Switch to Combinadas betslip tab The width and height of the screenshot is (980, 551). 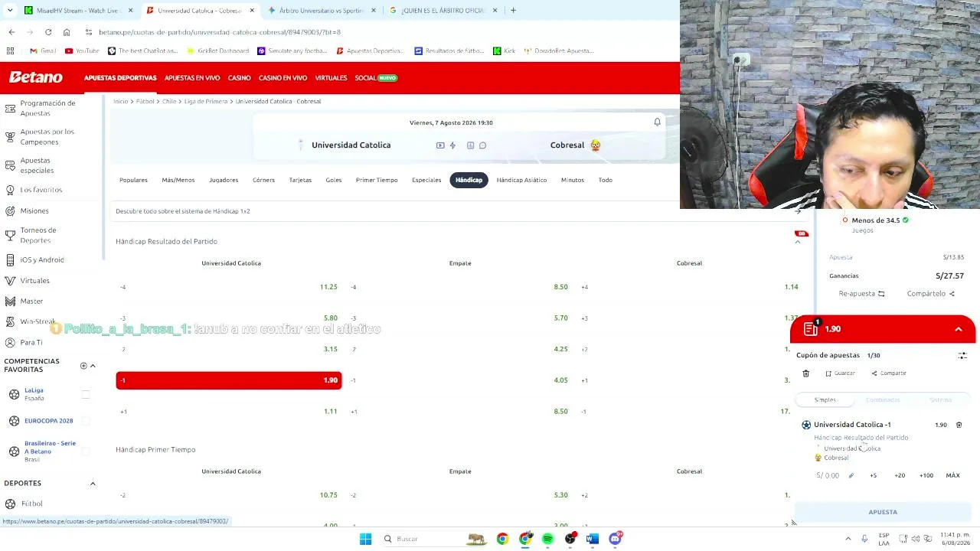pos(883,400)
